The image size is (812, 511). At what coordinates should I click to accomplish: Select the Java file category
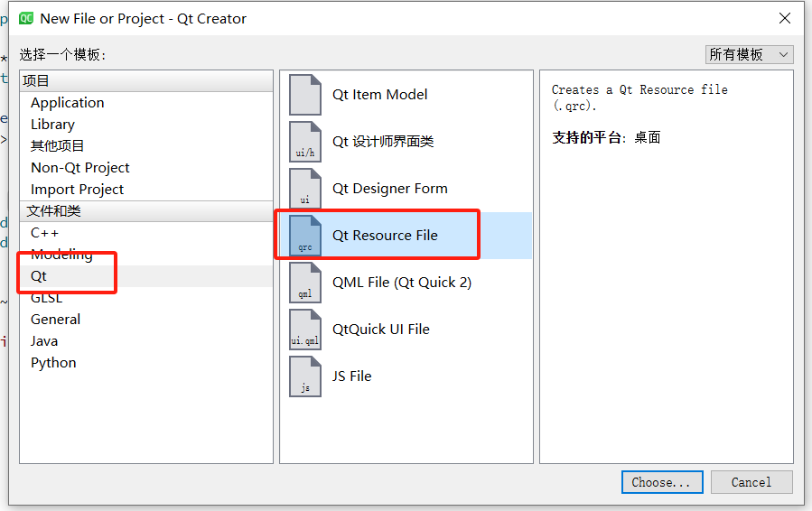point(44,341)
